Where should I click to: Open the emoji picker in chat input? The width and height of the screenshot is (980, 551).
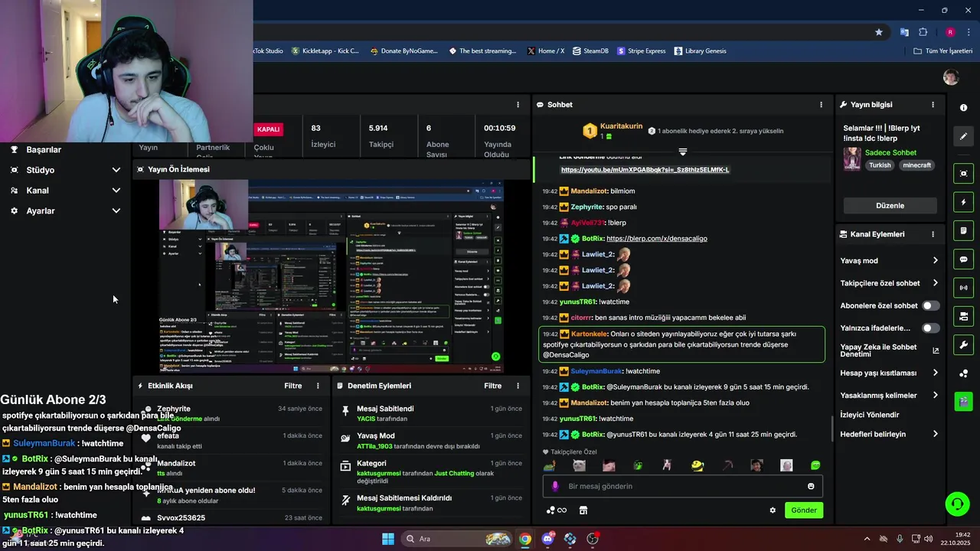tap(811, 486)
